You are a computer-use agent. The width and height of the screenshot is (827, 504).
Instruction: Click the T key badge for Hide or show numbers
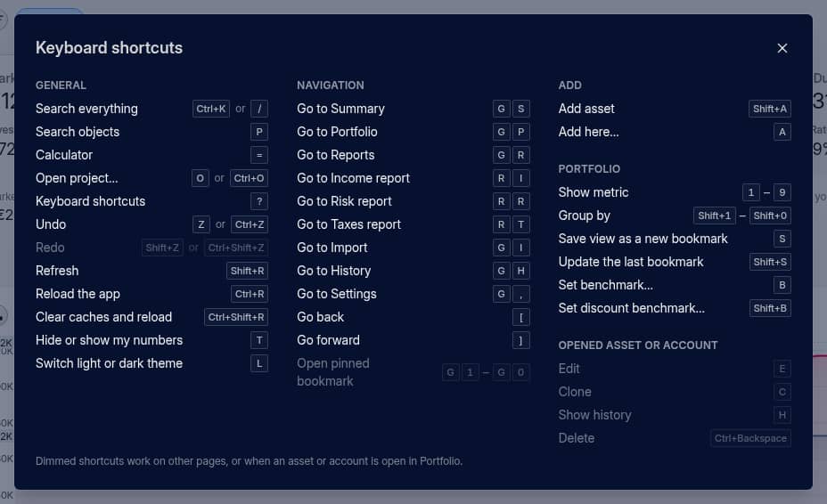(x=259, y=340)
